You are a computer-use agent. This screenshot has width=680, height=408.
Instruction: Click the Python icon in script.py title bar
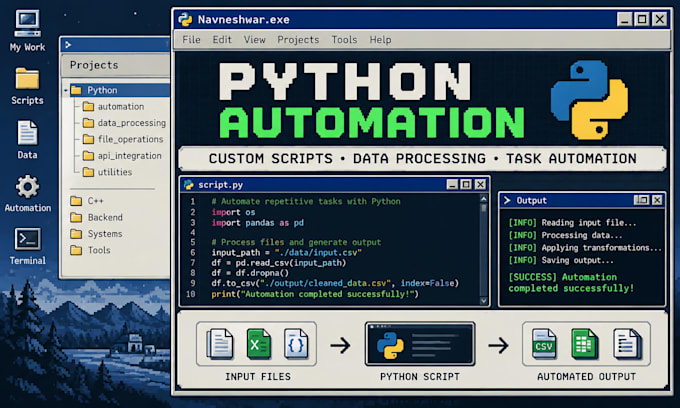click(x=189, y=185)
